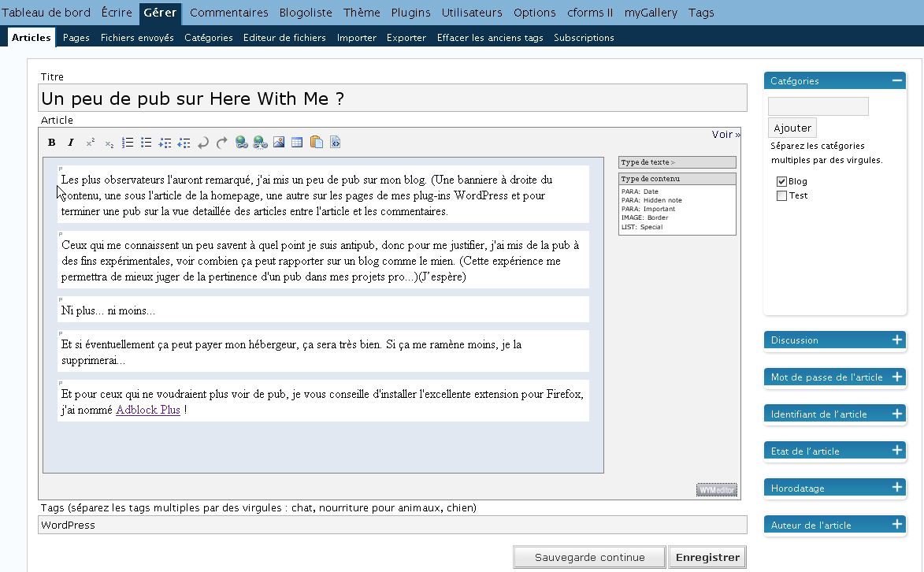The height and width of the screenshot is (572, 924).
Task: Click the undo arrow icon
Action: (x=203, y=143)
